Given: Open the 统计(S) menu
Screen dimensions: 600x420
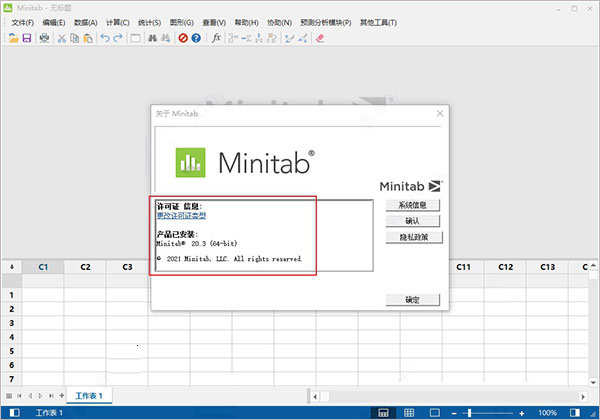Looking at the screenshot, I should tap(149, 23).
